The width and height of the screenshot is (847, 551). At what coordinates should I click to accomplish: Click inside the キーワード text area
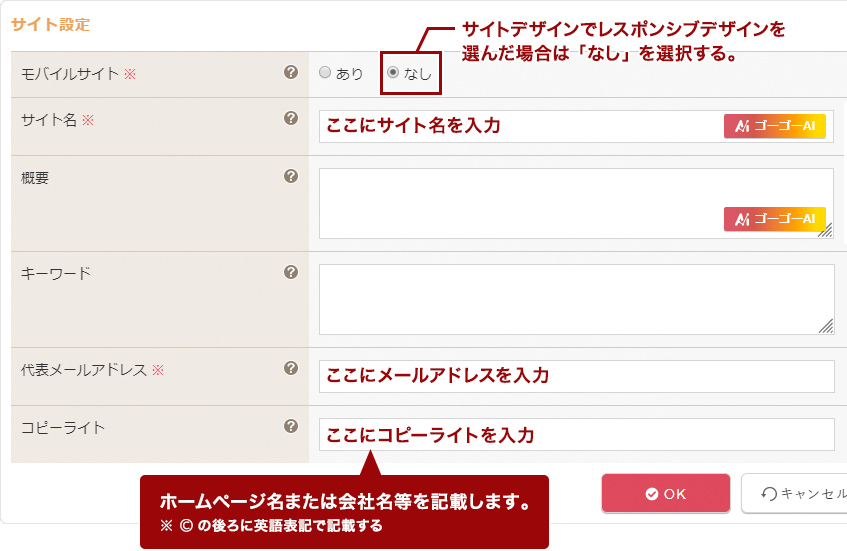[576, 299]
